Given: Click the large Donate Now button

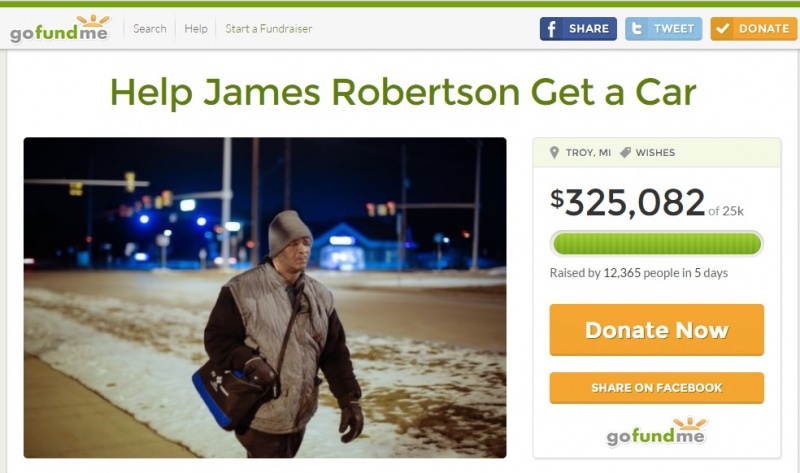Looking at the screenshot, I should pos(657,330).
